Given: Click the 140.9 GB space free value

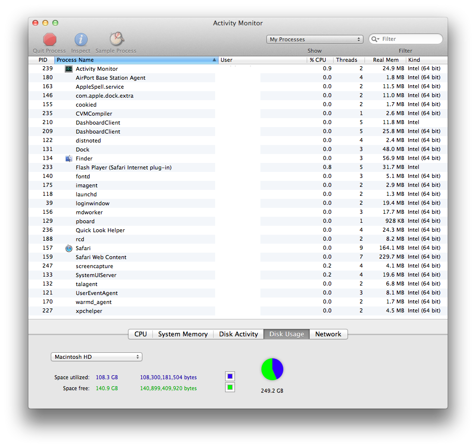Looking at the screenshot, I should pyautogui.click(x=107, y=388).
